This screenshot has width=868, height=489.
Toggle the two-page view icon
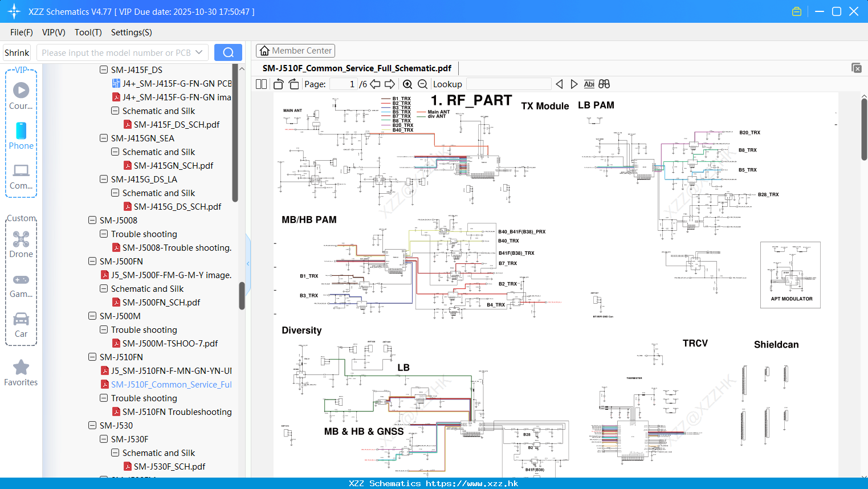(x=261, y=84)
